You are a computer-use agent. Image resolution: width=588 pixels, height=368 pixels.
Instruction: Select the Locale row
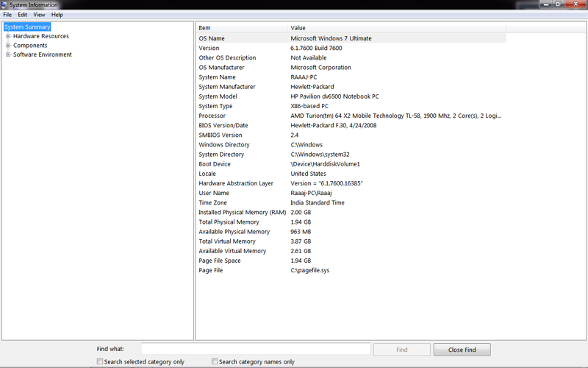point(351,174)
